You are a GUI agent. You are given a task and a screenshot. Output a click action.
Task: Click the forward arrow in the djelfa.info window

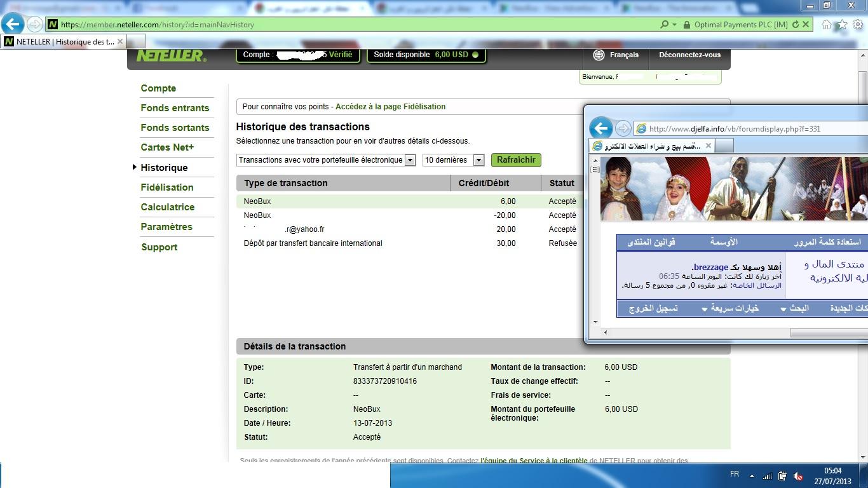coord(623,128)
